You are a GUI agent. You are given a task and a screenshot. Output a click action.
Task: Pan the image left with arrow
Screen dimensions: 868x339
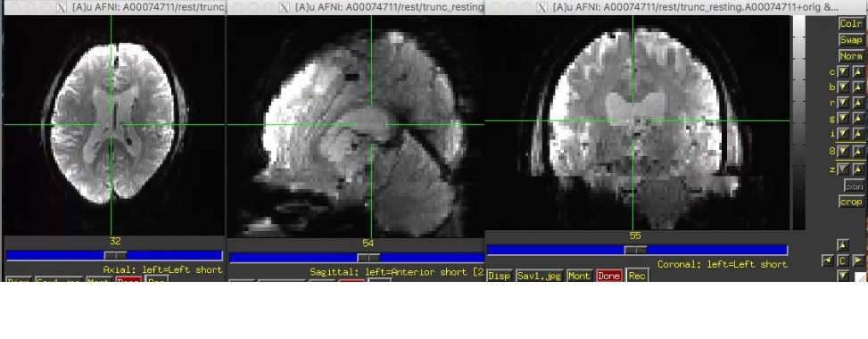[828, 260]
